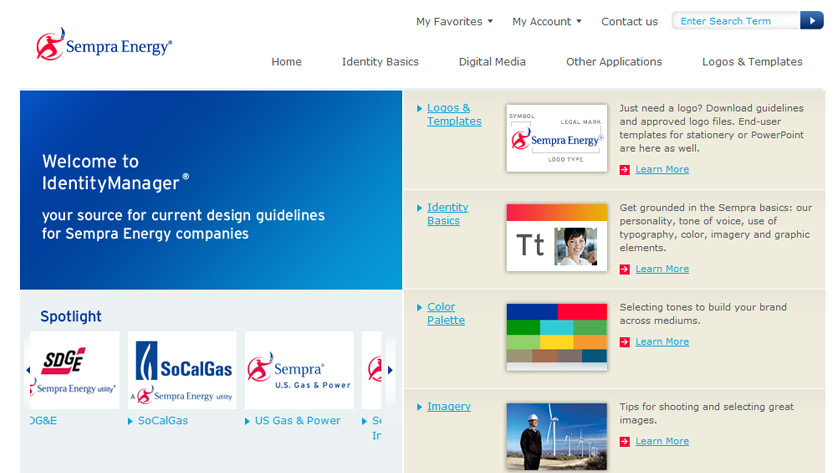Click the Spotlight carousel previous arrow
This screenshot has height=473, width=840.
(28, 370)
